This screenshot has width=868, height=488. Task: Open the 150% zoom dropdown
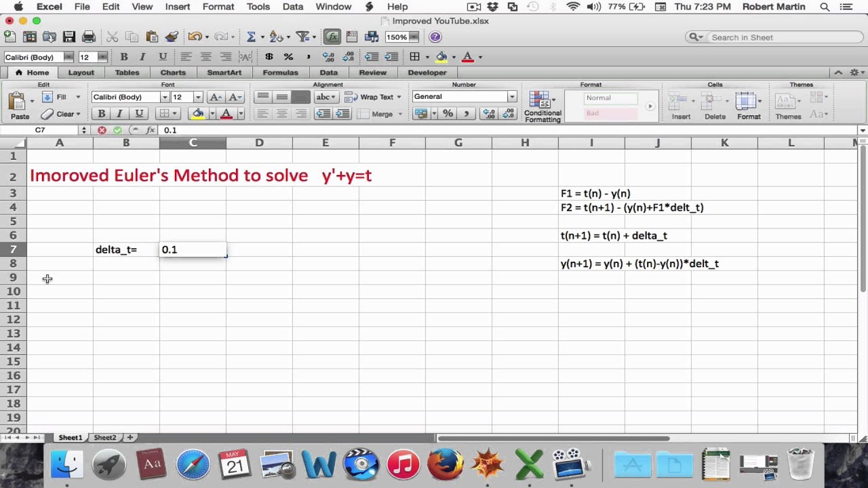[414, 37]
